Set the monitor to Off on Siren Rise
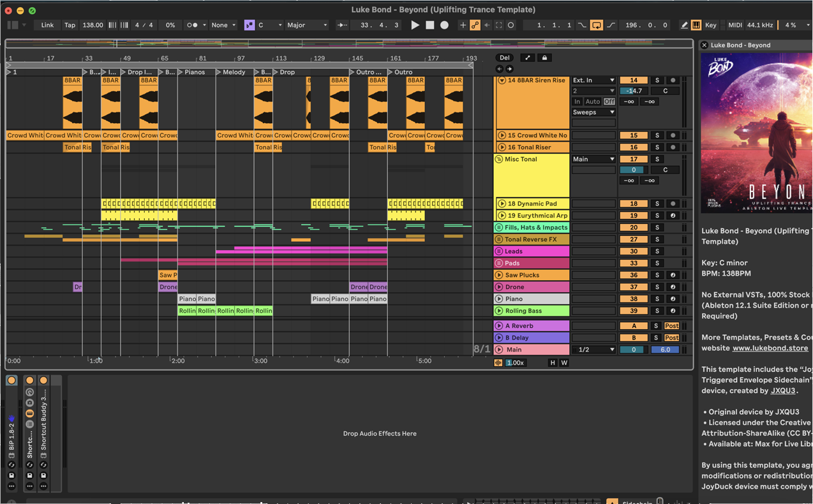The width and height of the screenshot is (813, 504). [609, 101]
